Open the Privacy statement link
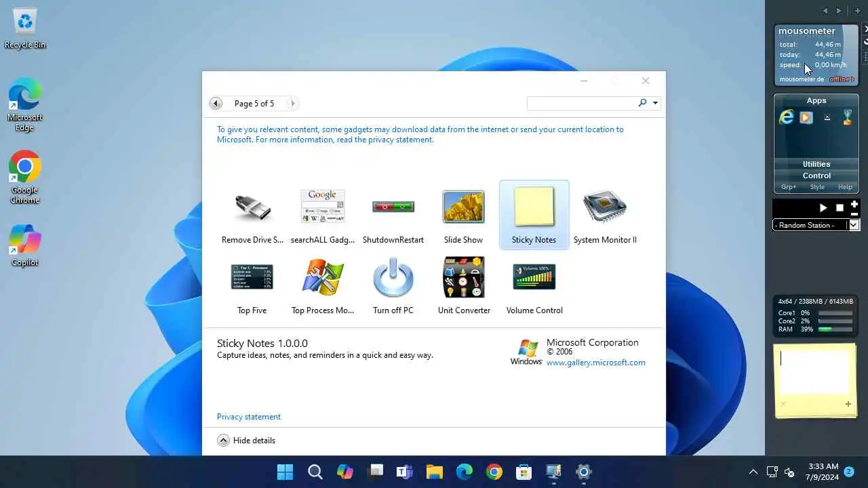Screen dimensions: 868x488 (x=249, y=417)
